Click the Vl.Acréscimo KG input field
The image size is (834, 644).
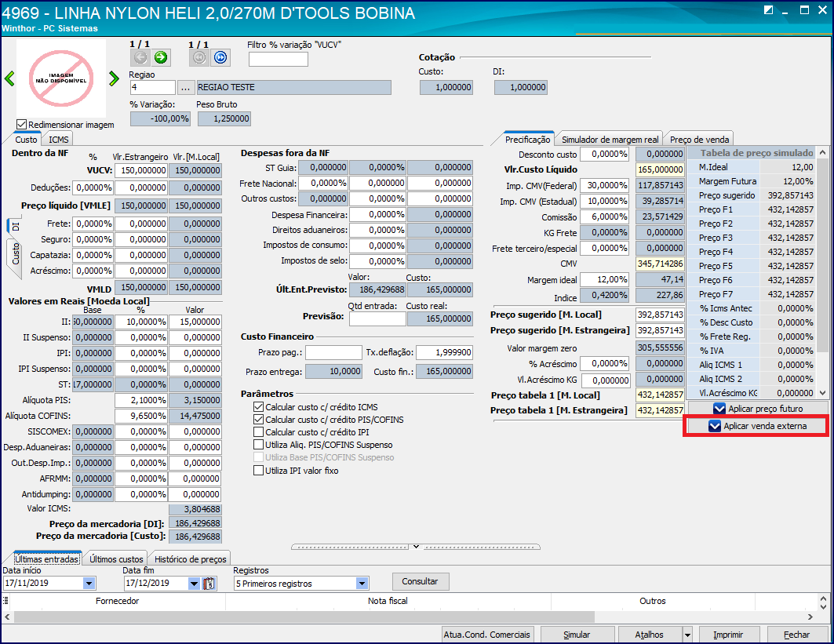point(606,380)
